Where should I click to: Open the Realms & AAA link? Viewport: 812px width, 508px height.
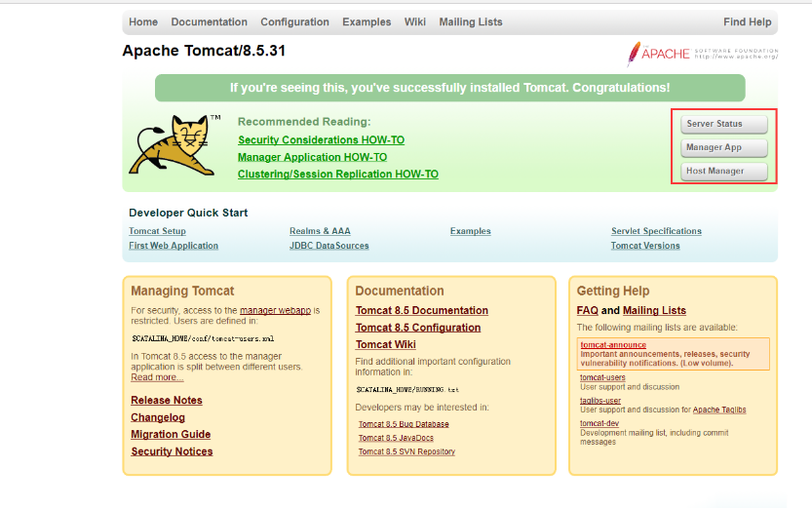(320, 231)
